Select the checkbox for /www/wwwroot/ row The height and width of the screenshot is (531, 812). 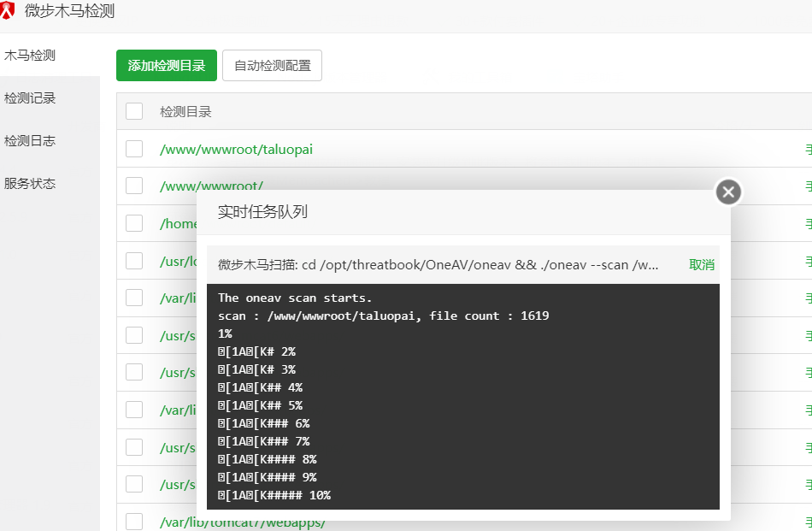pyautogui.click(x=134, y=186)
